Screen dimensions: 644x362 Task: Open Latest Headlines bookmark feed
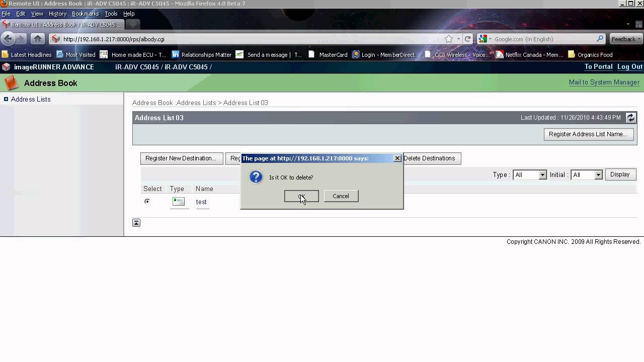point(27,54)
